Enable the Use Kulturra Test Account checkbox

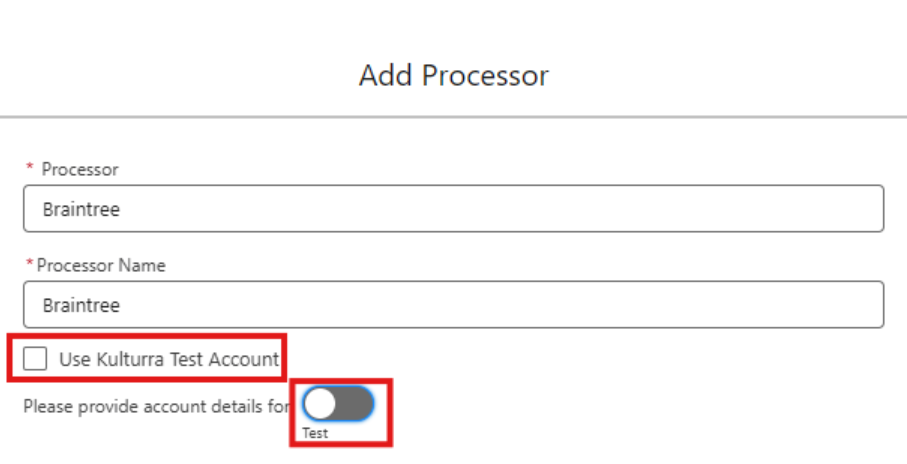(35, 359)
